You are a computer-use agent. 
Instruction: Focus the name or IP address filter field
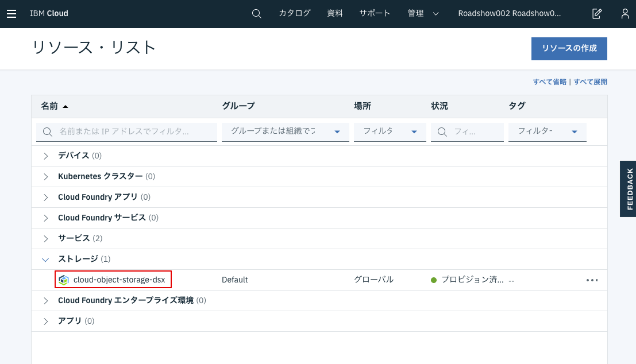(126, 131)
